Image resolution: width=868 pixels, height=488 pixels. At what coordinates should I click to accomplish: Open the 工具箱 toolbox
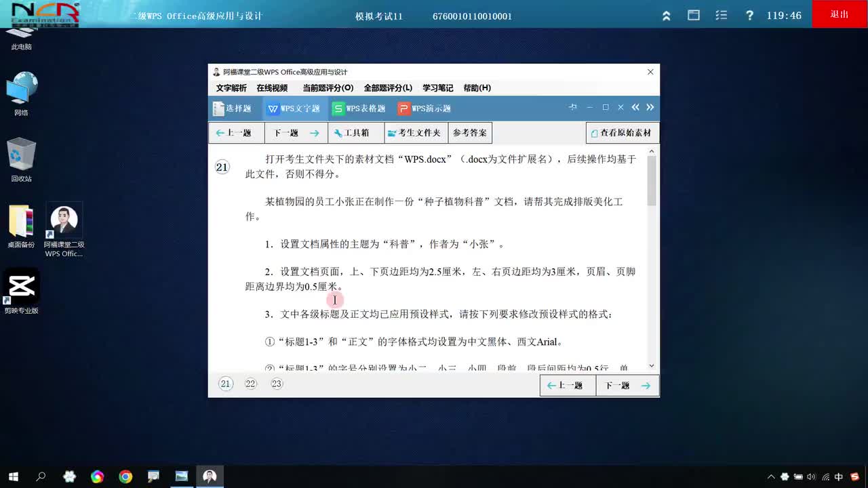tap(356, 133)
